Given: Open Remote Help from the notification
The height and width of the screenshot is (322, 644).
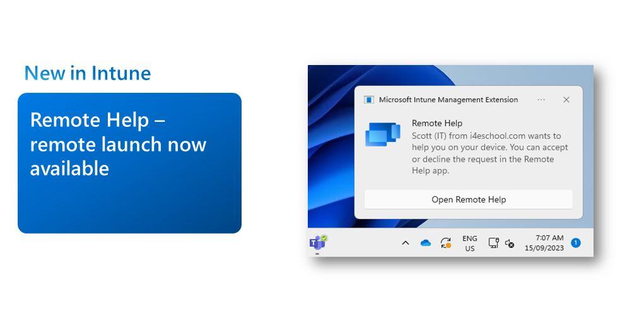Looking at the screenshot, I should pos(468,200).
